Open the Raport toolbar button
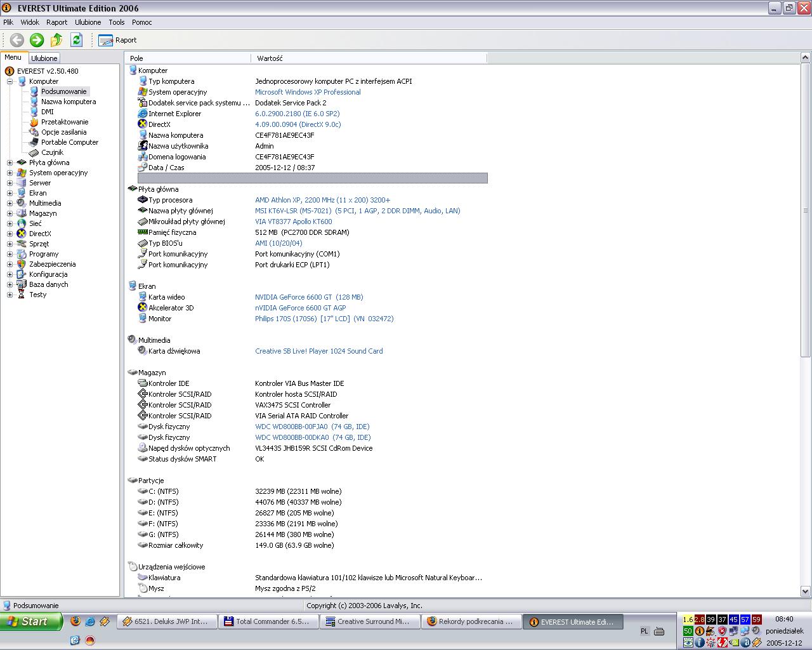Image resolution: width=812 pixels, height=650 pixels. tap(118, 40)
